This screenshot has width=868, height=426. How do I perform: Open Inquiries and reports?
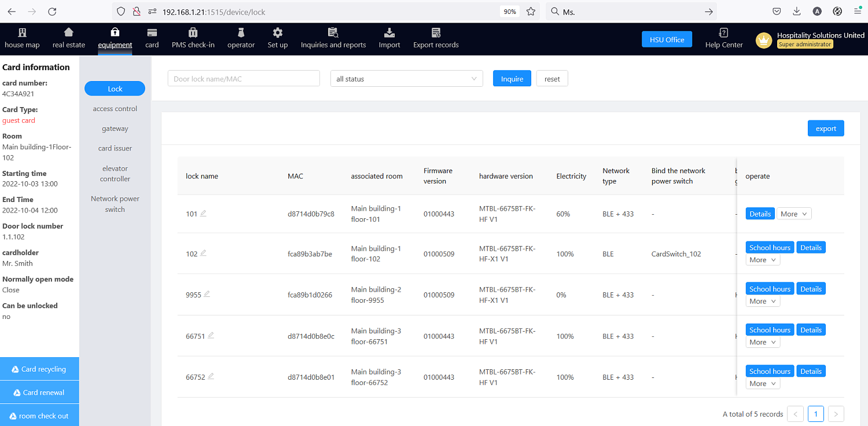coord(333,39)
